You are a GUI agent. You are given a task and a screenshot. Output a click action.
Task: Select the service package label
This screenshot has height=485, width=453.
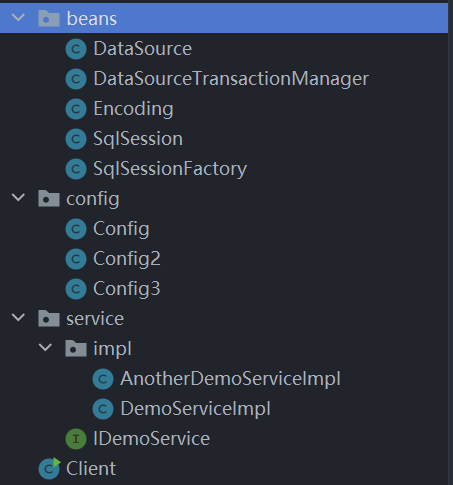coord(95,319)
